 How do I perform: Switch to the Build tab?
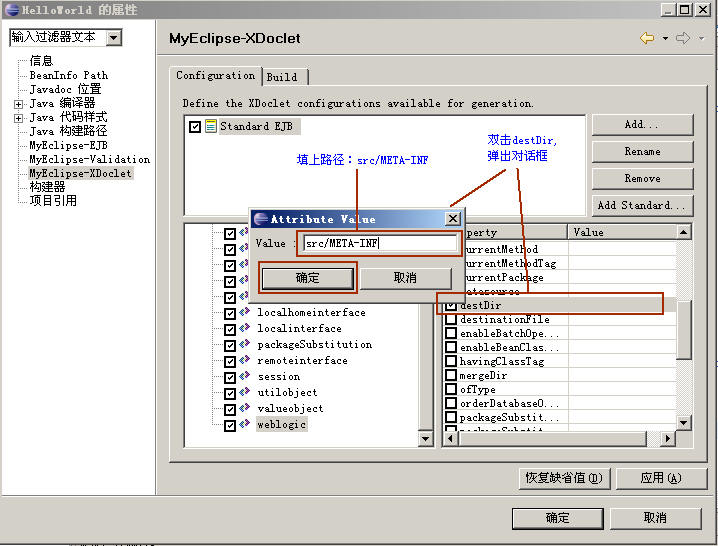click(x=284, y=77)
